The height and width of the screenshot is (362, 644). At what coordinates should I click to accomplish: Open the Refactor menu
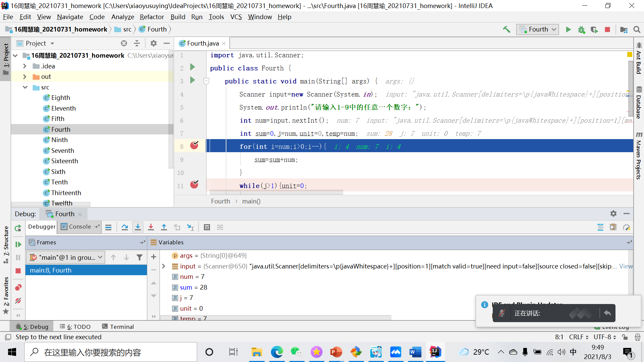152,17
